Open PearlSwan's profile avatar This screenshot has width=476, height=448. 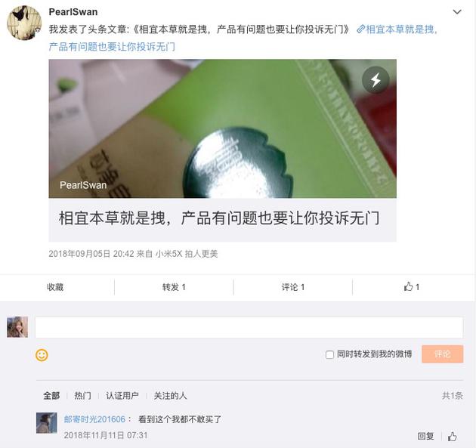24,23
